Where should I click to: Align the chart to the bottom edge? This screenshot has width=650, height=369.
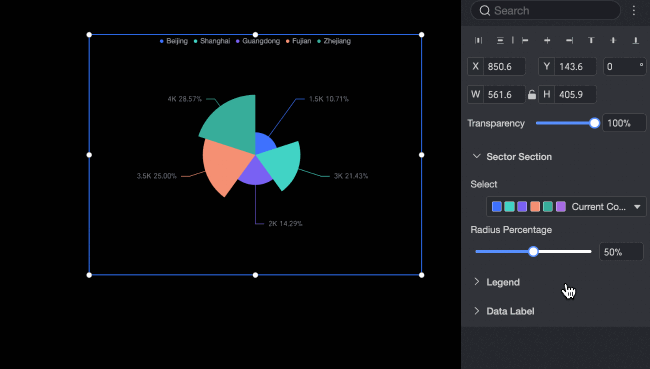tap(635, 40)
